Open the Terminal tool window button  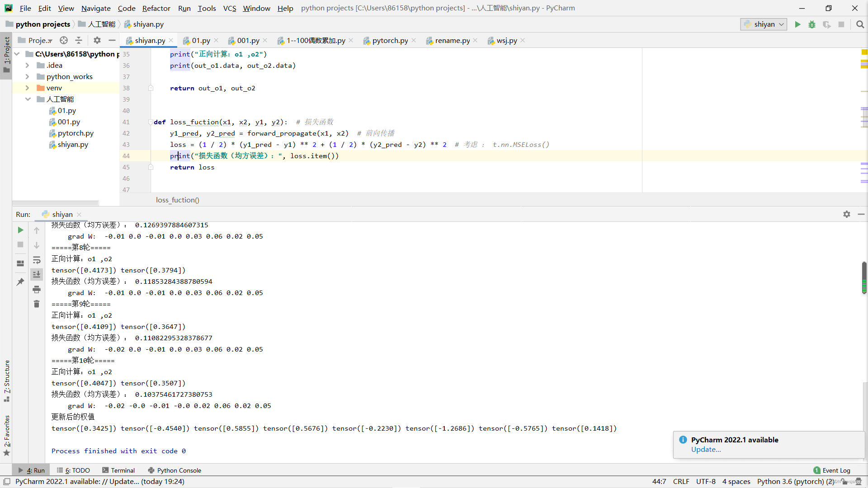click(119, 470)
